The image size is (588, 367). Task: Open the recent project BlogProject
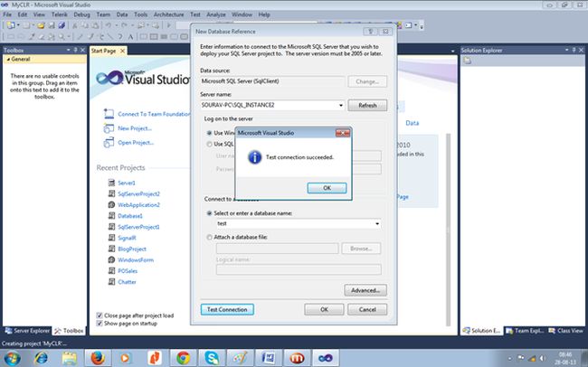[132, 249]
